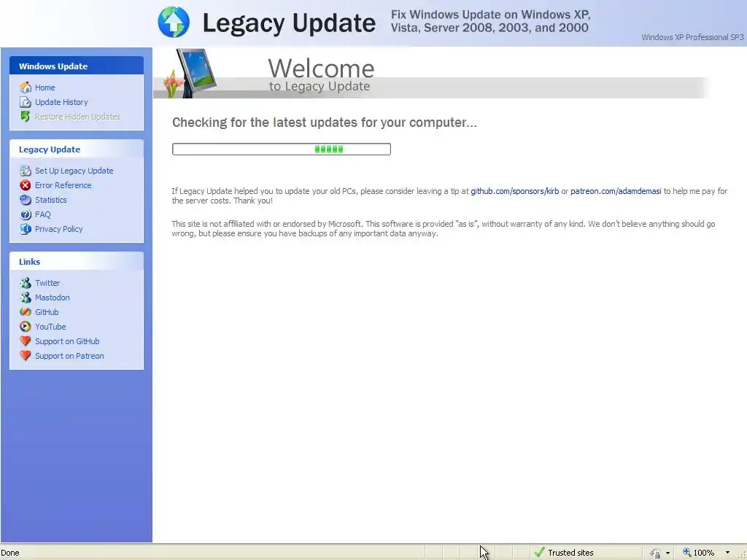Click the Links panel header
The image size is (747, 560).
76,262
